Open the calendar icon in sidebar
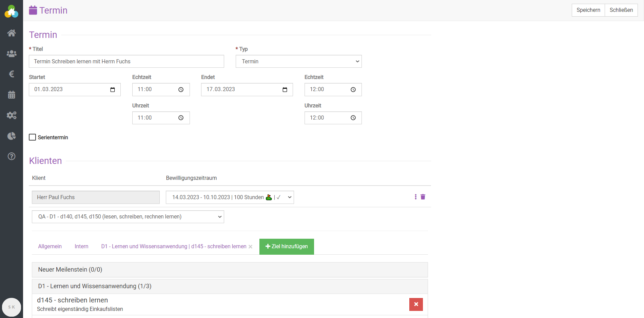The image size is (644, 318). coord(12,95)
